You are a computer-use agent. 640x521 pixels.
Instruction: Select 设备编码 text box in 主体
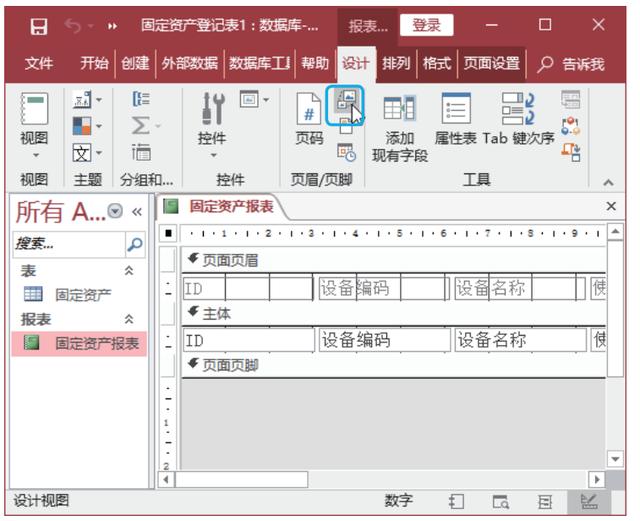pos(384,340)
